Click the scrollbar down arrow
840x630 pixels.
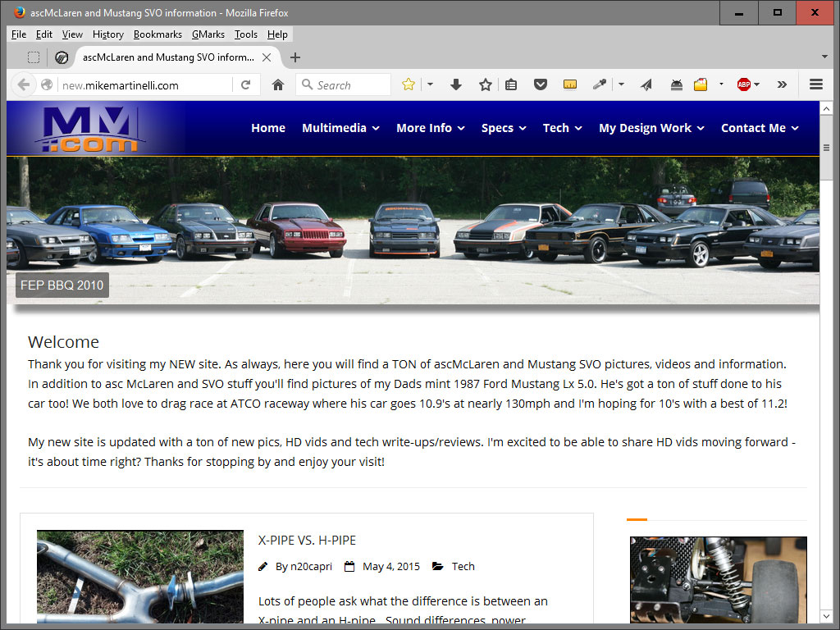coord(826,617)
